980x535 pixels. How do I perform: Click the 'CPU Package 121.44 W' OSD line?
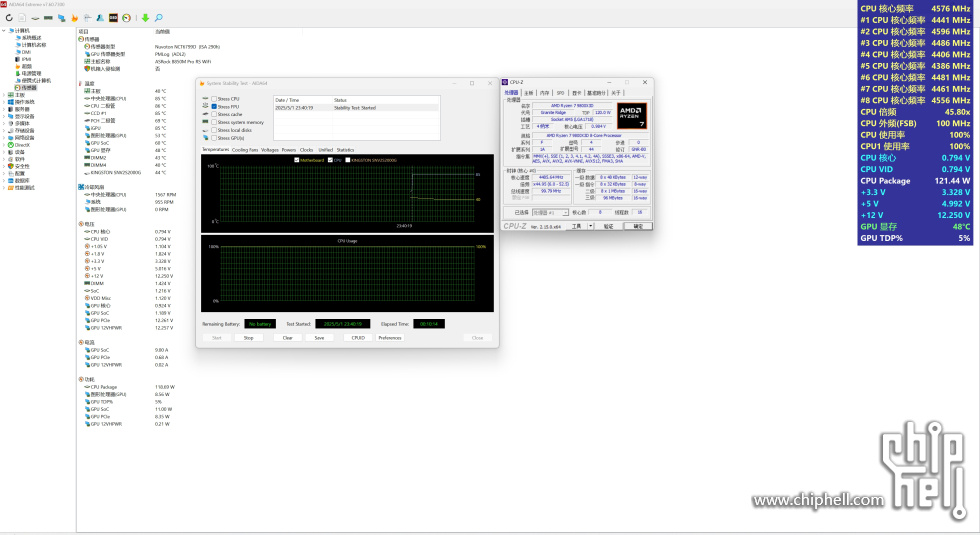[915, 181]
